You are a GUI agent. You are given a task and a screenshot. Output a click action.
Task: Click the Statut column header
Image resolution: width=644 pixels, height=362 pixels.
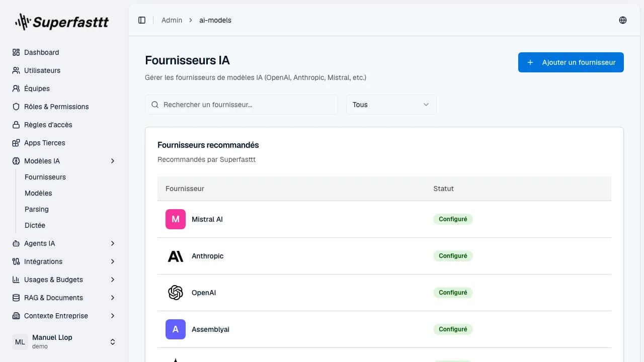click(x=443, y=189)
